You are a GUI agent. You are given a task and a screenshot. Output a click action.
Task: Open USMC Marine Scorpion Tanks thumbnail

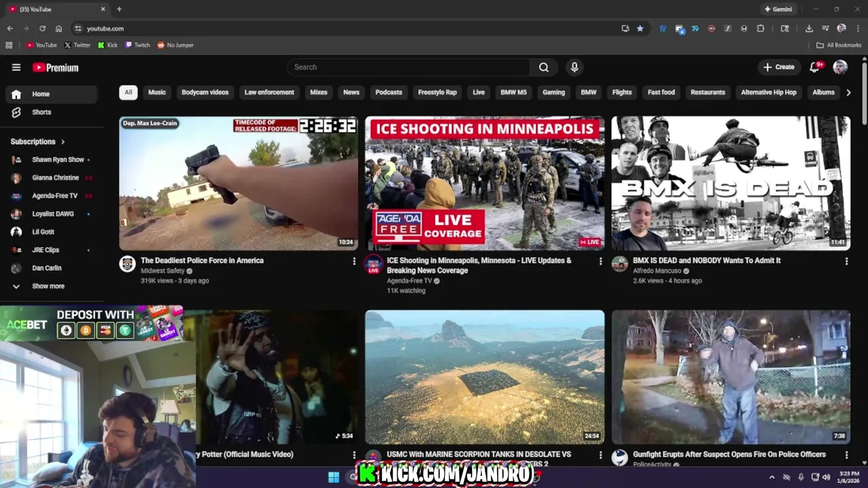click(x=484, y=377)
